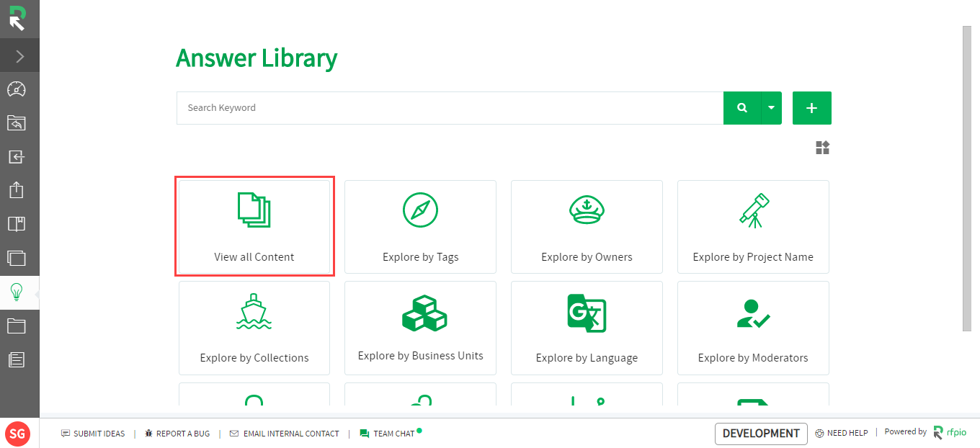Image resolution: width=980 pixels, height=448 pixels.
Task: Open the search options dropdown arrow
Action: [771, 108]
